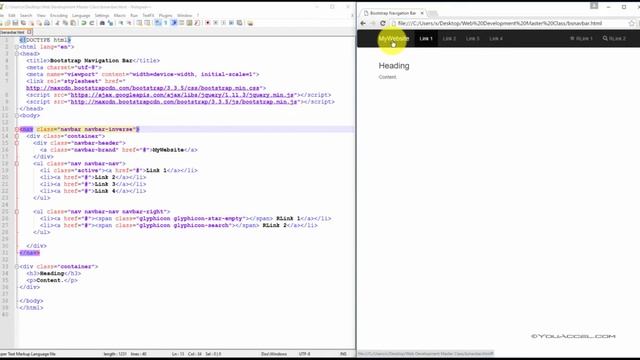Click the Paste toolbar icon

click(x=73, y=23)
